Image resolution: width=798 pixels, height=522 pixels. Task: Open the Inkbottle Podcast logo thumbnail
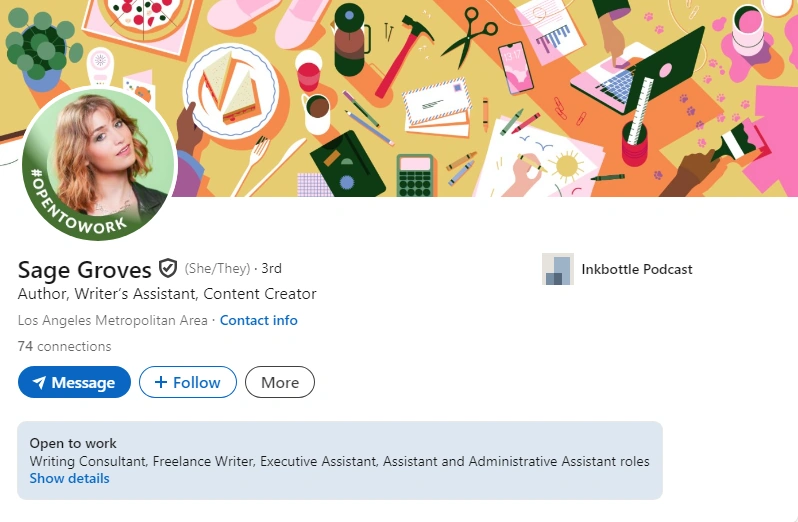[557, 269]
